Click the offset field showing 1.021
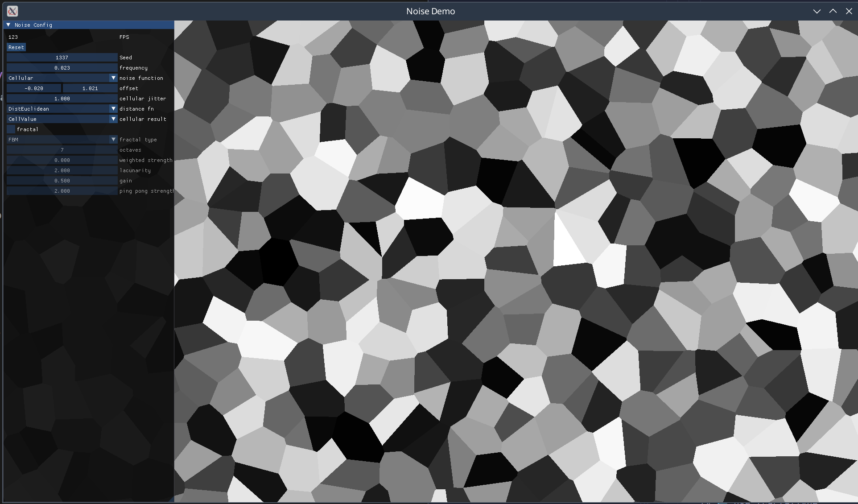 pyautogui.click(x=90, y=88)
